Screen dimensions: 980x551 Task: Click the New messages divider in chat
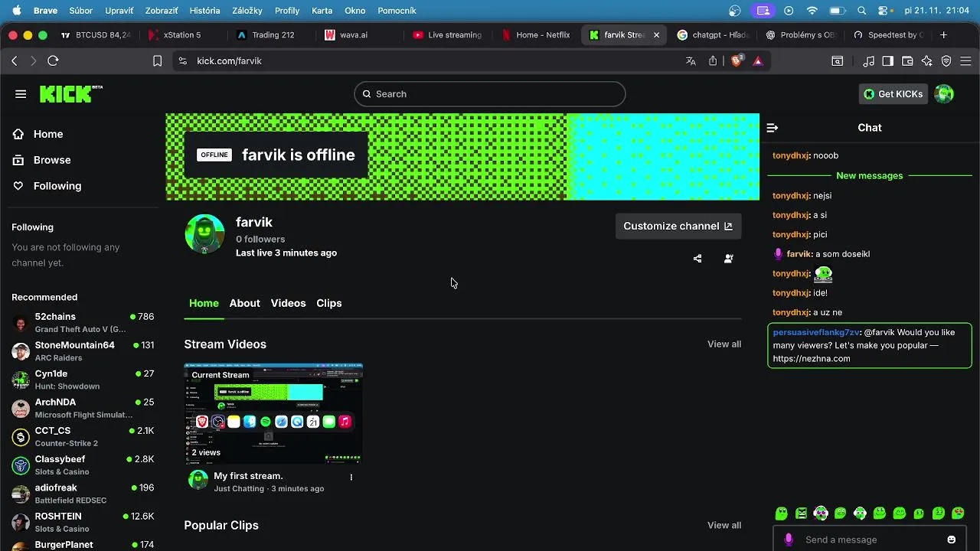pos(870,176)
